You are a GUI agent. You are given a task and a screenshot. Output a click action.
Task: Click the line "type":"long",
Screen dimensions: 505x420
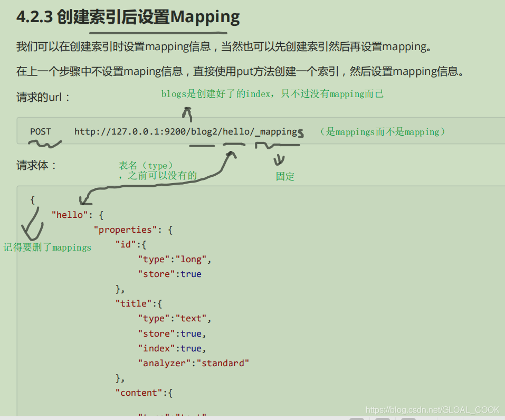(x=175, y=260)
